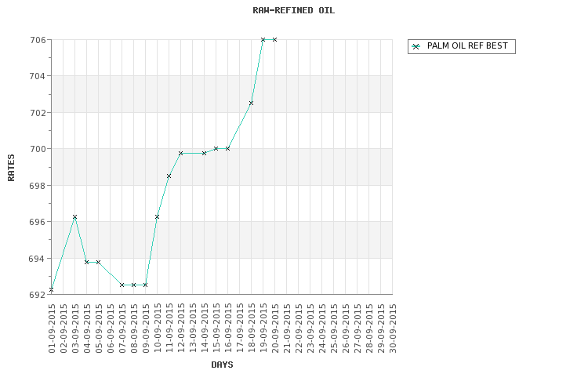The width and height of the screenshot is (588, 392).
Task: Click the RAW-REFINED OIL chart title
Action: (294, 10)
